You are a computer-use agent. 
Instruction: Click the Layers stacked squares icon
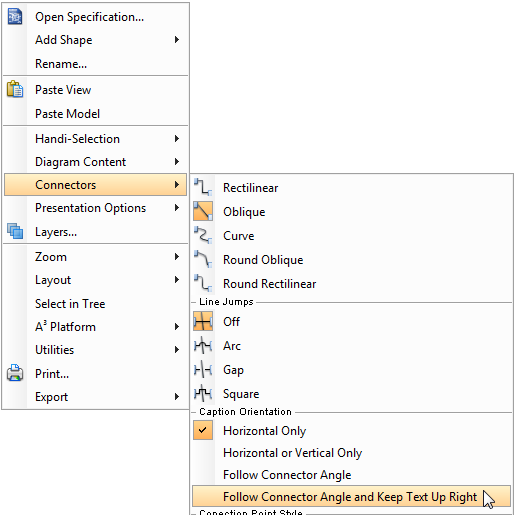pos(15,231)
